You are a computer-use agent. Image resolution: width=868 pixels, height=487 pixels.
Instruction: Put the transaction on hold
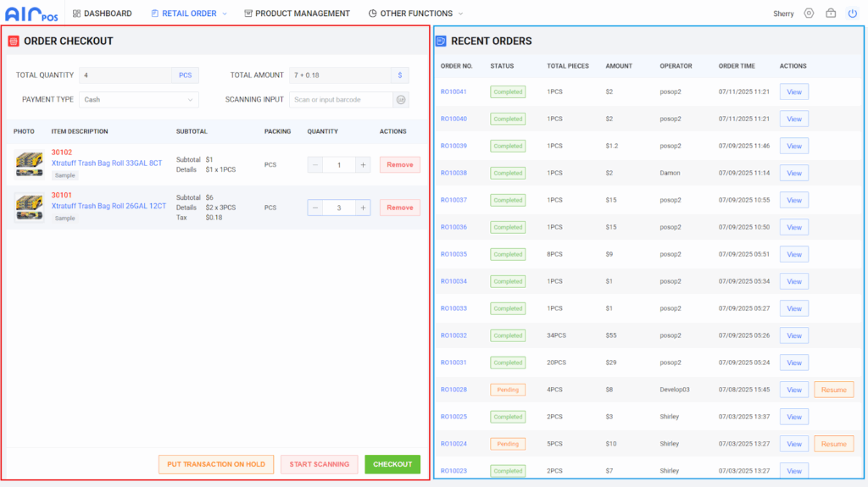[x=216, y=464]
